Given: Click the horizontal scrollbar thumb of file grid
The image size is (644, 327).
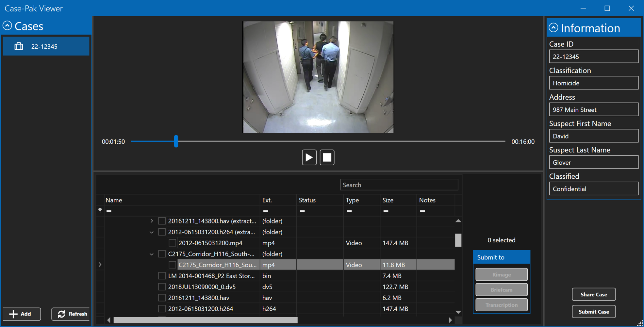Looking at the screenshot, I should point(206,320).
